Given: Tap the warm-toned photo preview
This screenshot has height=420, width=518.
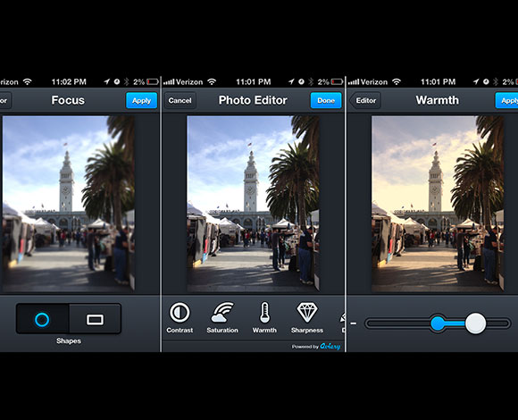Looking at the screenshot, I should [438, 204].
